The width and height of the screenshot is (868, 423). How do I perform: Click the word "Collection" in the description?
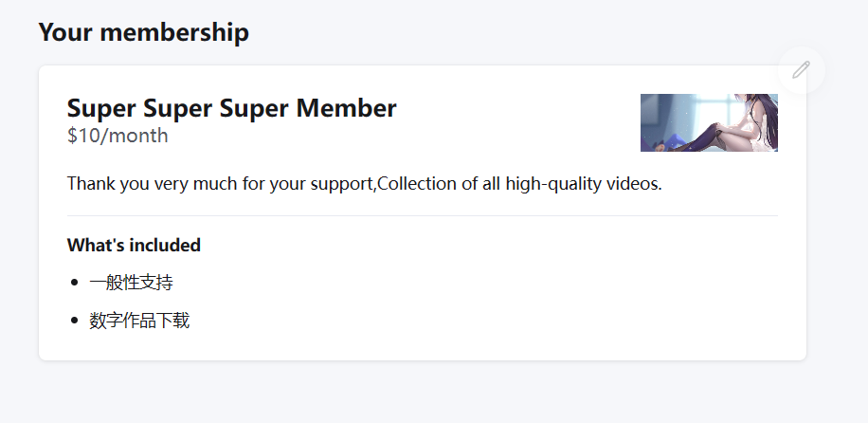point(417,183)
